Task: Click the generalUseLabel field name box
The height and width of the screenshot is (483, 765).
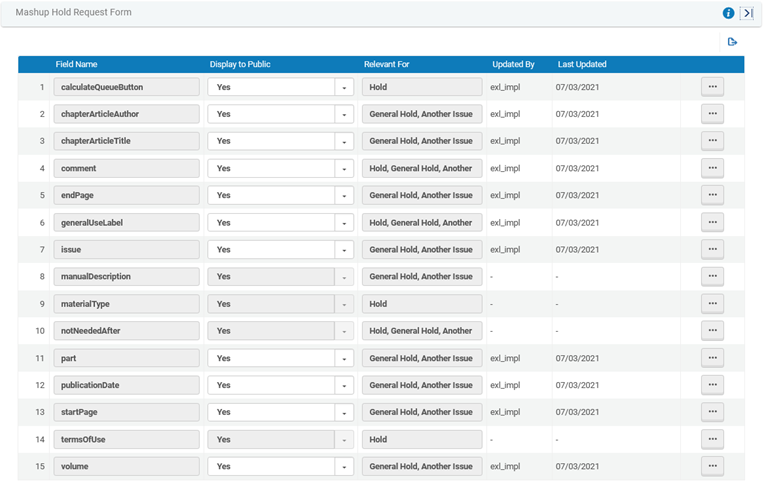Action: pos(126,222)
